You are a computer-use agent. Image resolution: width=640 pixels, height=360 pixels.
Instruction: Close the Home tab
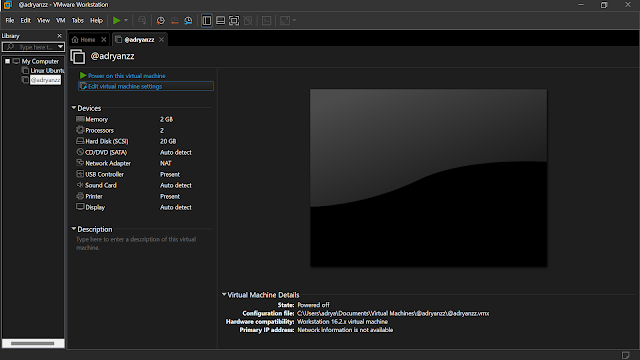click(x=104, y=40)
